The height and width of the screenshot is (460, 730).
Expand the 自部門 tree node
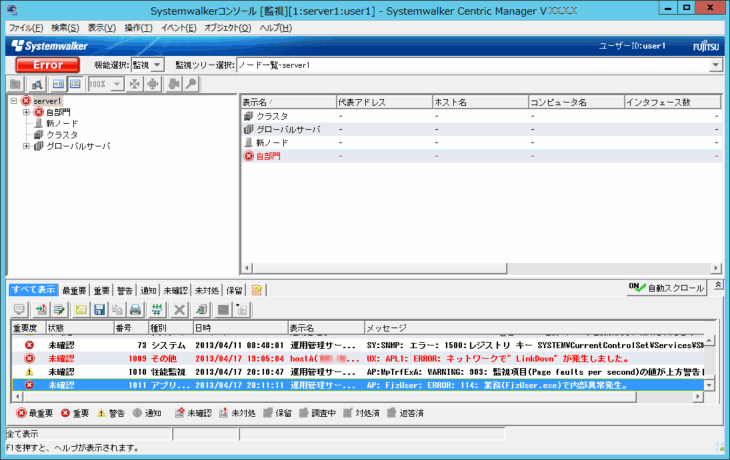coord(27,112)
